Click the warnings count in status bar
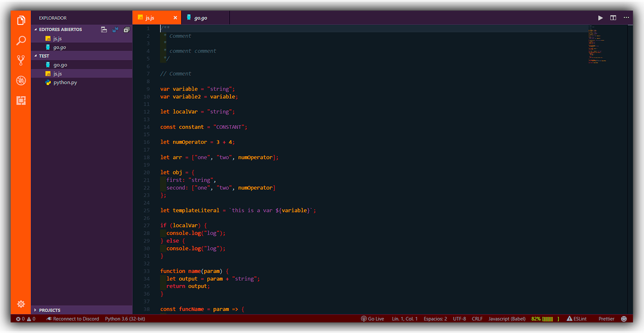 [31, 319]
